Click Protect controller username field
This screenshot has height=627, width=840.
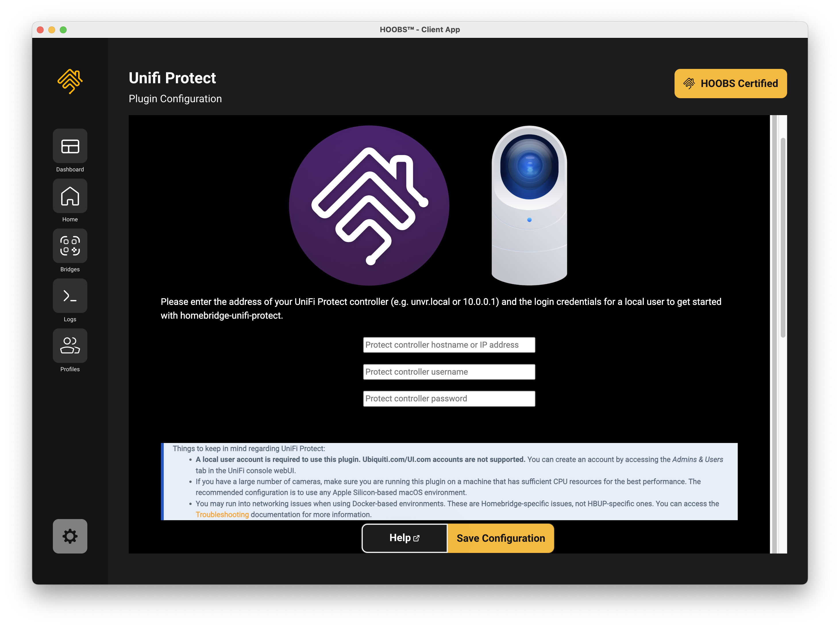[x=449, y=371]
